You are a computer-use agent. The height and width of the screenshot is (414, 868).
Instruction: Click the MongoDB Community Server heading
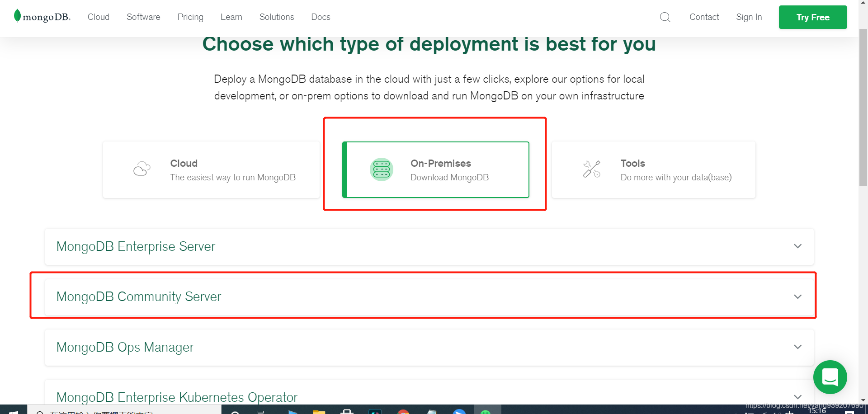(x=139, y=297)
